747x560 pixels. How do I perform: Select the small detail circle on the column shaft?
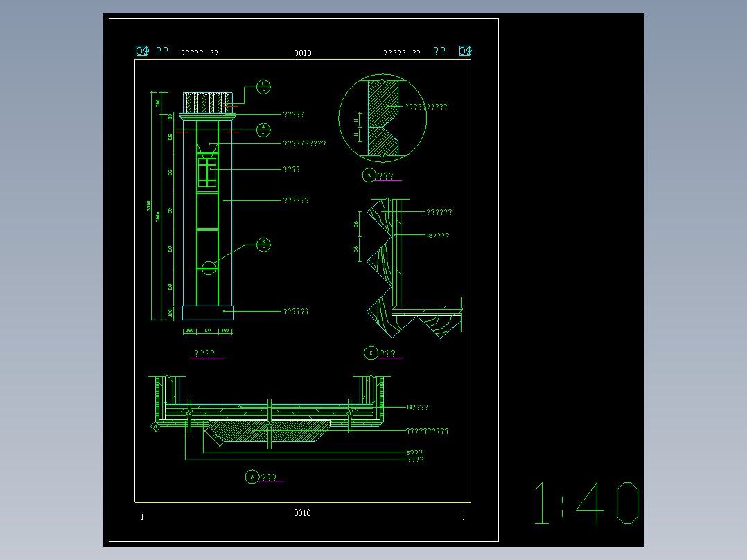pyautogui.click(x=209, y=268)
